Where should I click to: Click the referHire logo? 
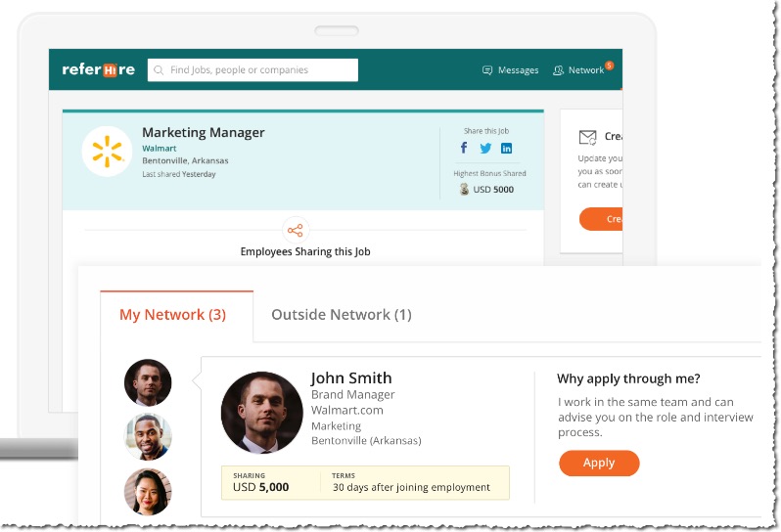98,69
